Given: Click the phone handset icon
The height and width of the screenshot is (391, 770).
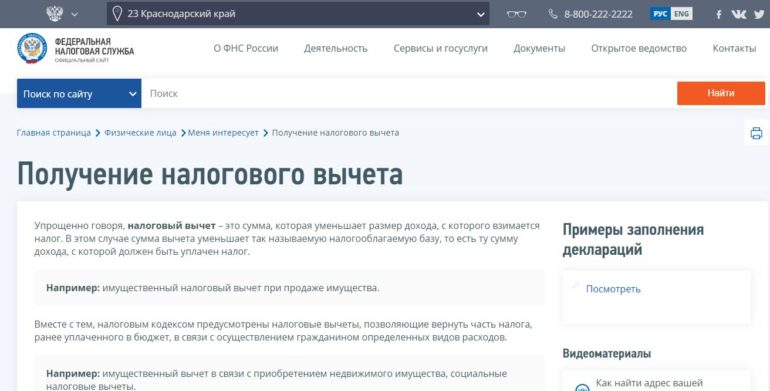Looking at the screenshot, I should click(x=553, y=14).
